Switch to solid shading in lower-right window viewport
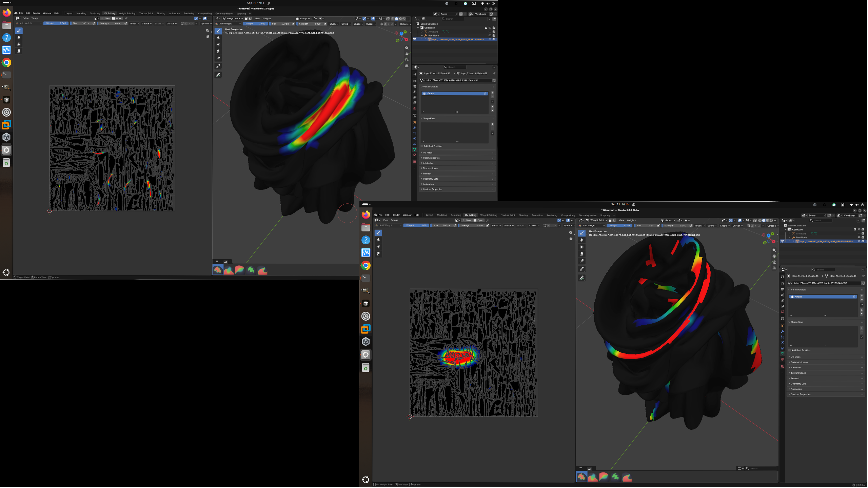 [764, 220]
